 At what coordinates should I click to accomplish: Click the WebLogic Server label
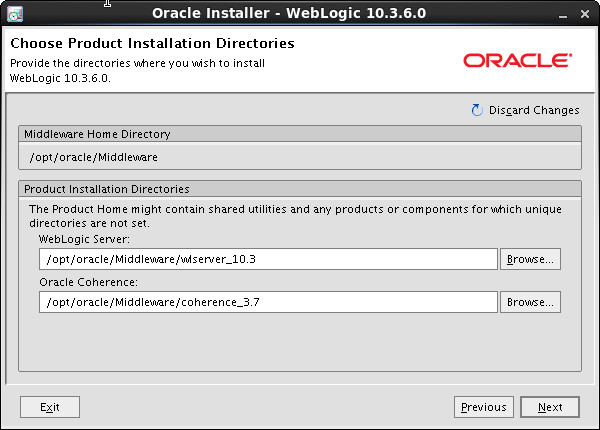[84, 239]
